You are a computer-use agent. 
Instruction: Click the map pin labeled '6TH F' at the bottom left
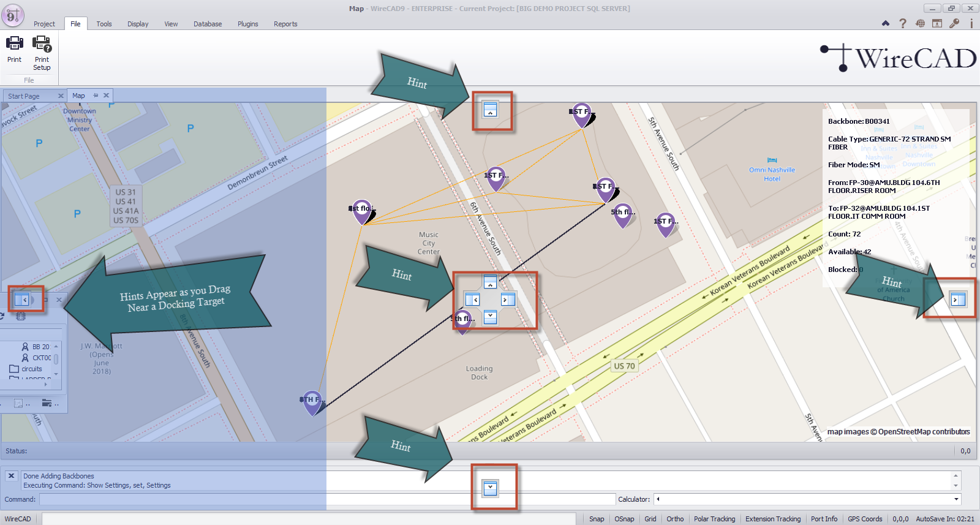pyautogui.click(x=312, y=402)
